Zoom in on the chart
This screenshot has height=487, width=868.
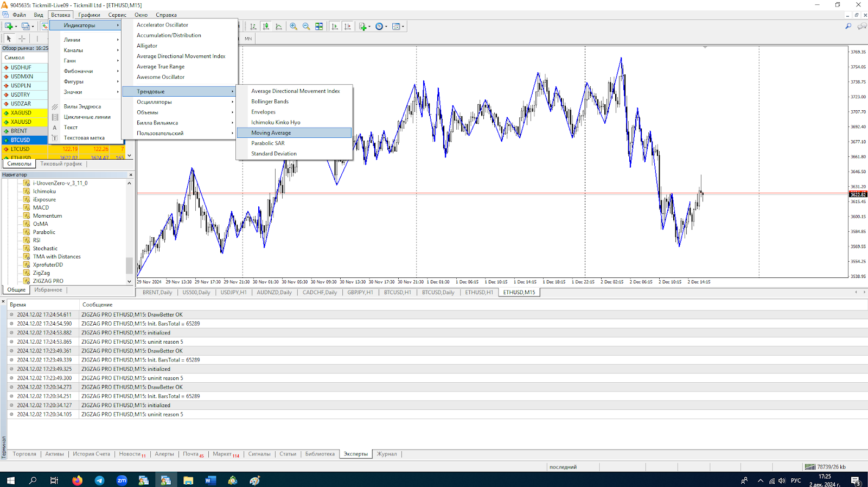click(293, 26)
